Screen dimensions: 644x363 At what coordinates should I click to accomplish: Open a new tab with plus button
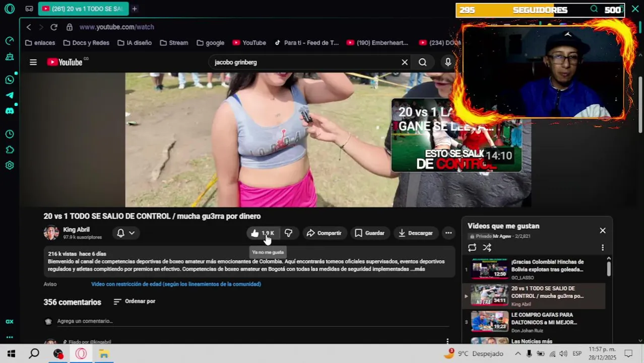click(x=135, y=9)
